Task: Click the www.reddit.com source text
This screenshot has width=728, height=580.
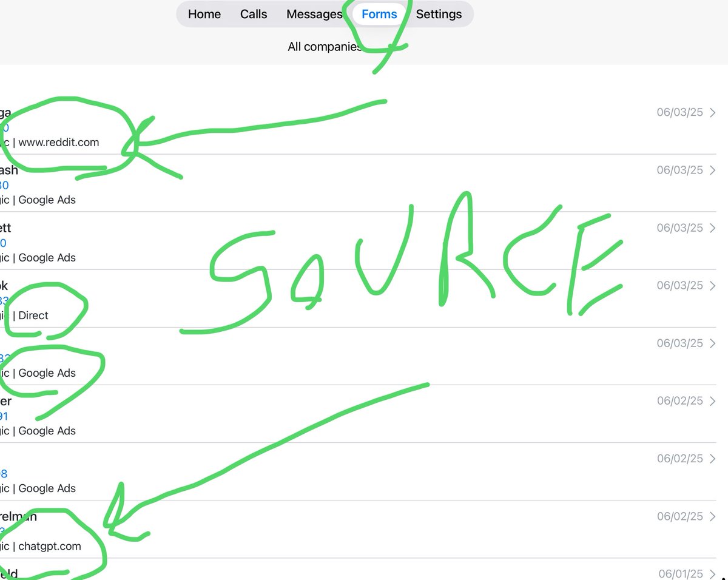Action: coord(59,143)
